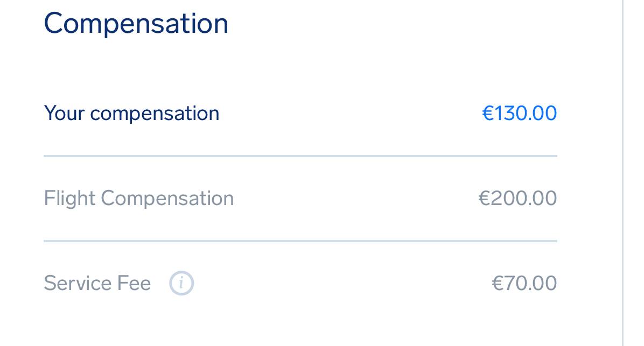Click the euro sign in €130.00

487,114
